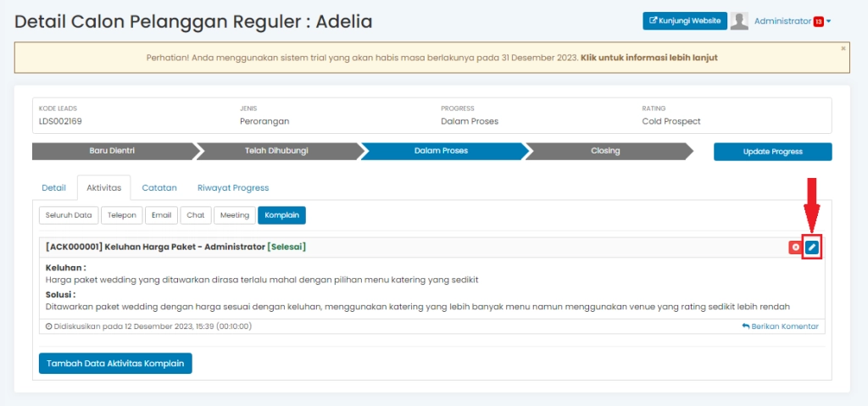Select the Meeting activity filter
This screenshot has width=868, height=406.
pos(235,215)
